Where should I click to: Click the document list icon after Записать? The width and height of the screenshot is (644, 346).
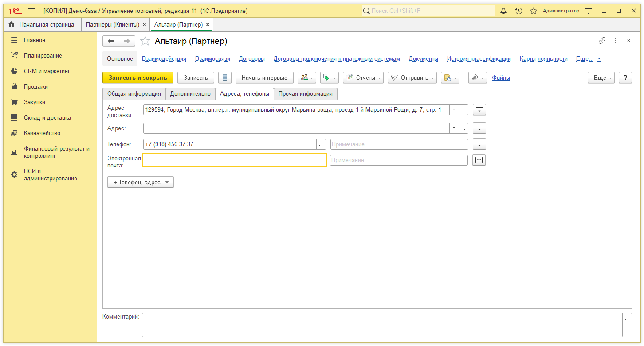[225, 78]
